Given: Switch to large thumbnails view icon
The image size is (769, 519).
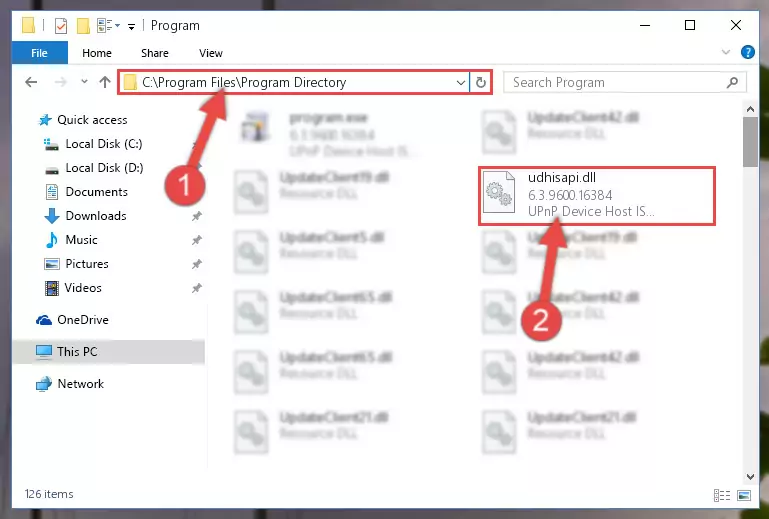Looking at the screenshot, I should pyautogui.click(x=743, y=495).
